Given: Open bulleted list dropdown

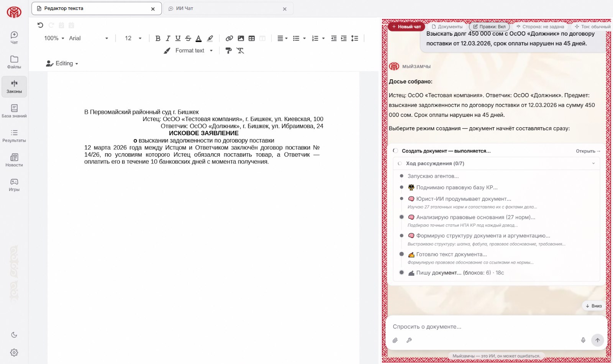Looking at the screenshot, I should 299,38.
